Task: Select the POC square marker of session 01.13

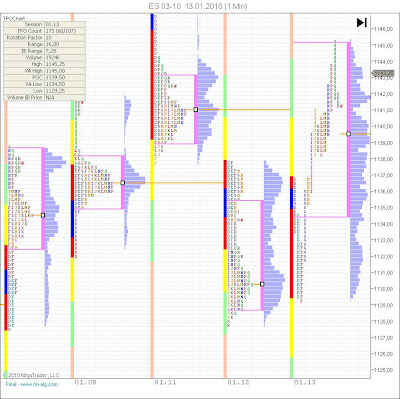Action: [x=348, y=134]
